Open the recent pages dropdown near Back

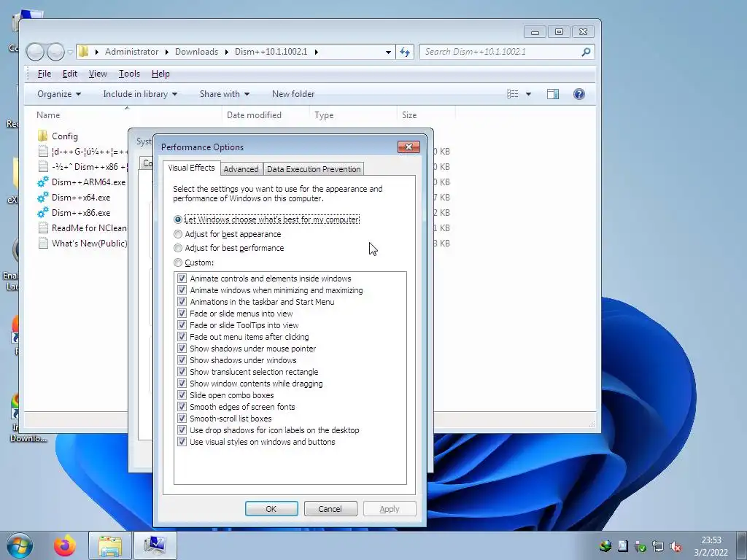(x=70, y=52)
